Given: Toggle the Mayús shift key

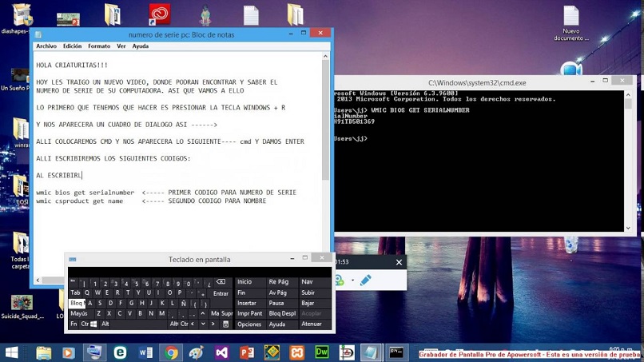Looking at the screenshot, I should point(79,313).
